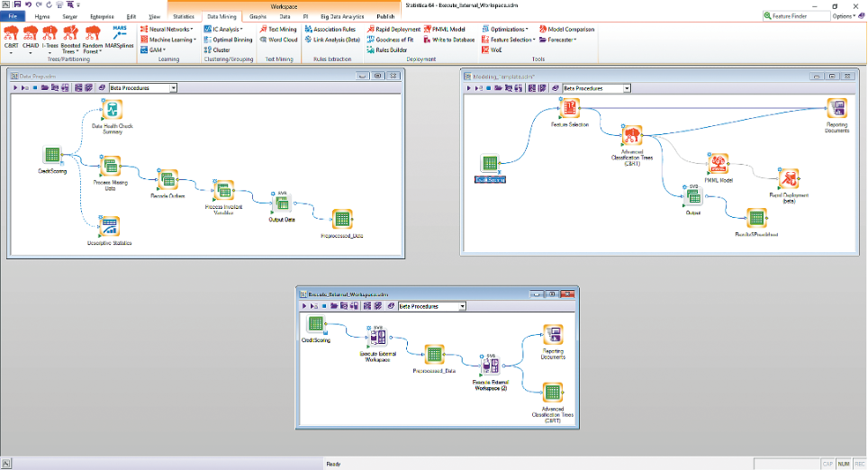Open Association Rules

tap(330, 30)
